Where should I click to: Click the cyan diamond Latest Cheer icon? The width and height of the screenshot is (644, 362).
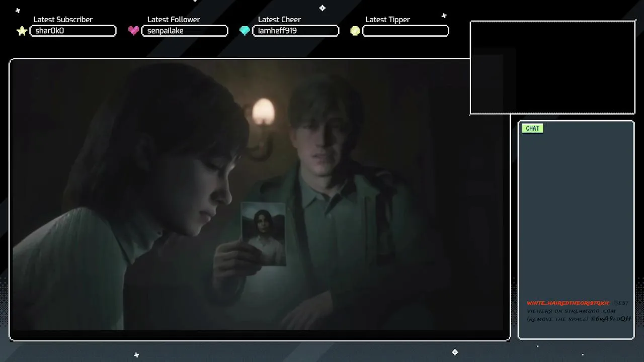245,31
